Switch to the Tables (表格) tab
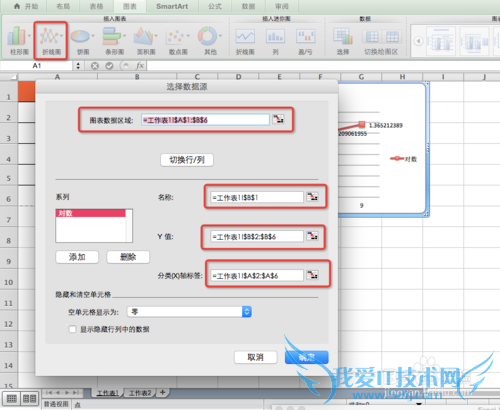 click(x=97, y=6)
